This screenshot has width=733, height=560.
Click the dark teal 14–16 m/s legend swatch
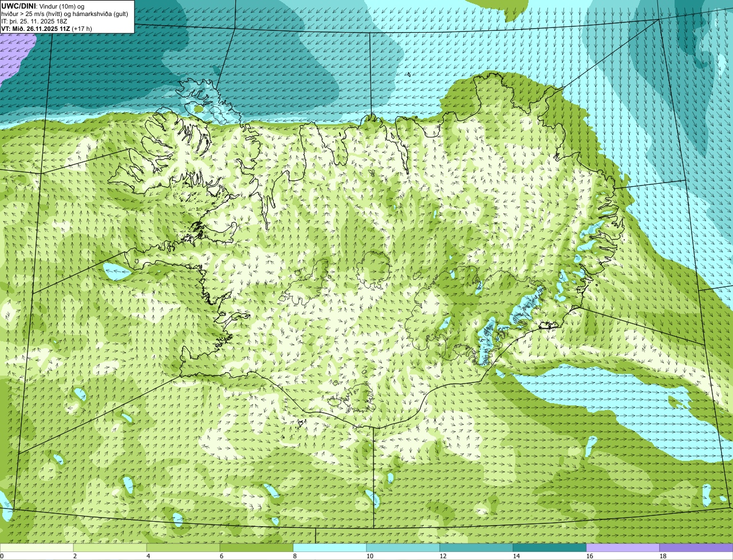(550, 547)
